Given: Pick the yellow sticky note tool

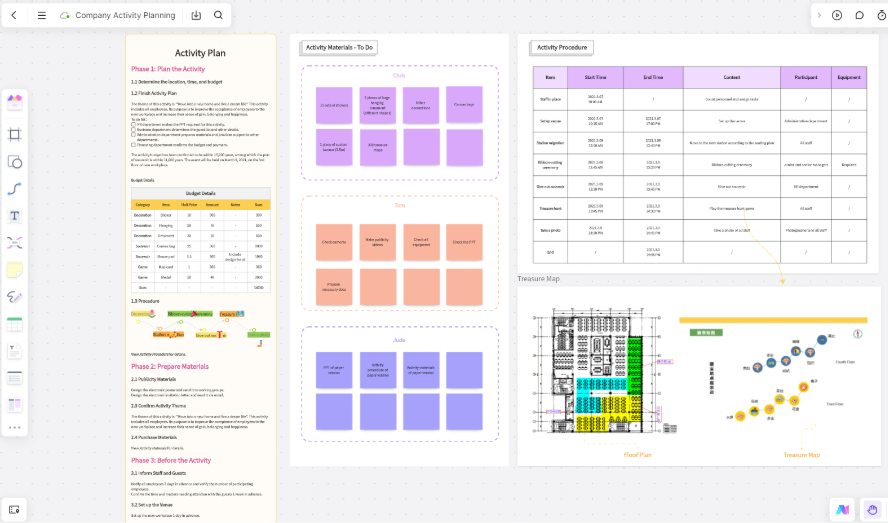Looking at the screenshot, I should click(x=15, y=270).
